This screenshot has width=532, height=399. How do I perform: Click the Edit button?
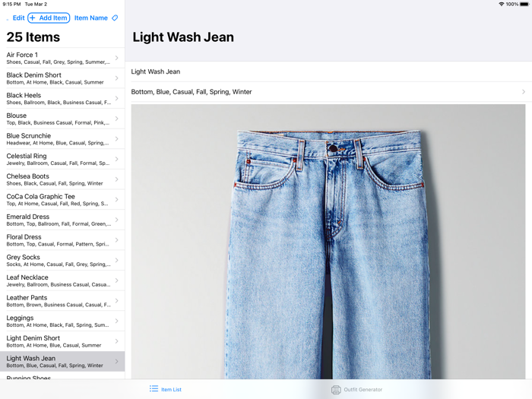pyautogui.click(x=18, y=17)
